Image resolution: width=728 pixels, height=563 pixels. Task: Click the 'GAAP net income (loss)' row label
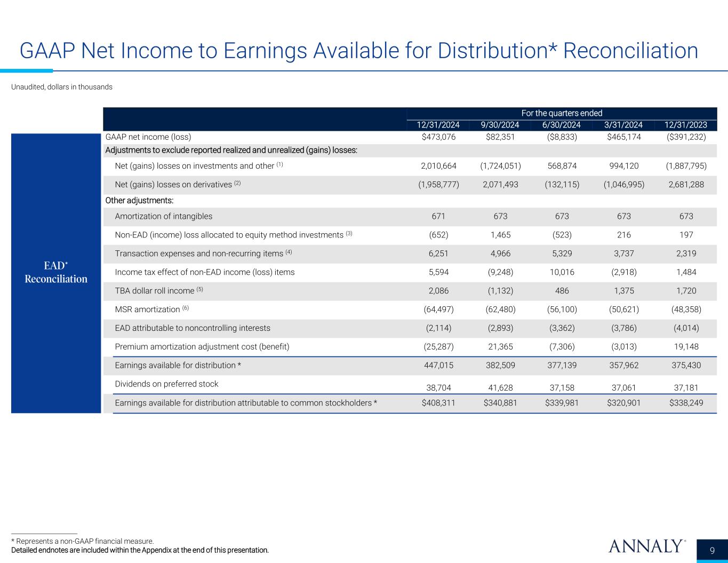click(148, 137)
